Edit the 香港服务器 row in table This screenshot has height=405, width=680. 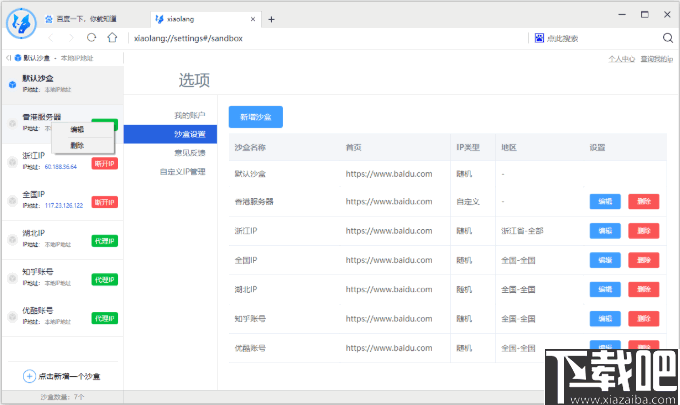(605, 201)
